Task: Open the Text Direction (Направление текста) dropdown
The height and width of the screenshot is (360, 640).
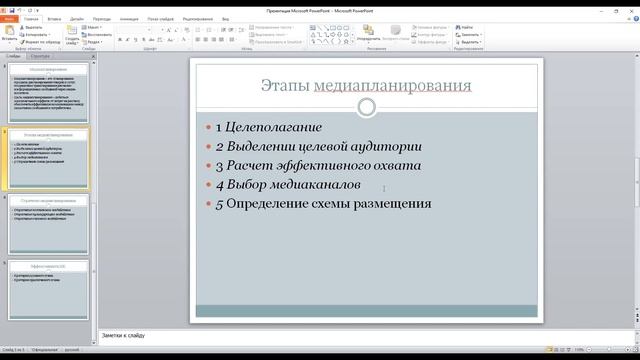Action: click(272, 27)
